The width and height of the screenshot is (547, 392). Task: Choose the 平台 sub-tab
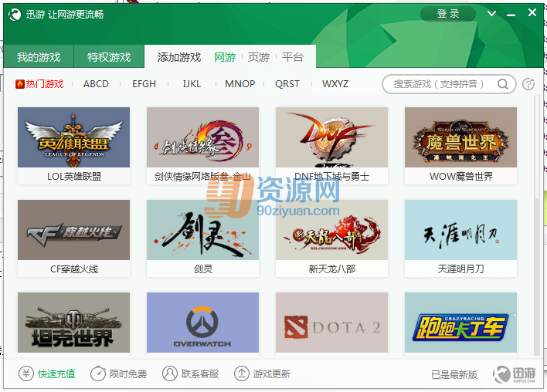(x=293, y=57)
